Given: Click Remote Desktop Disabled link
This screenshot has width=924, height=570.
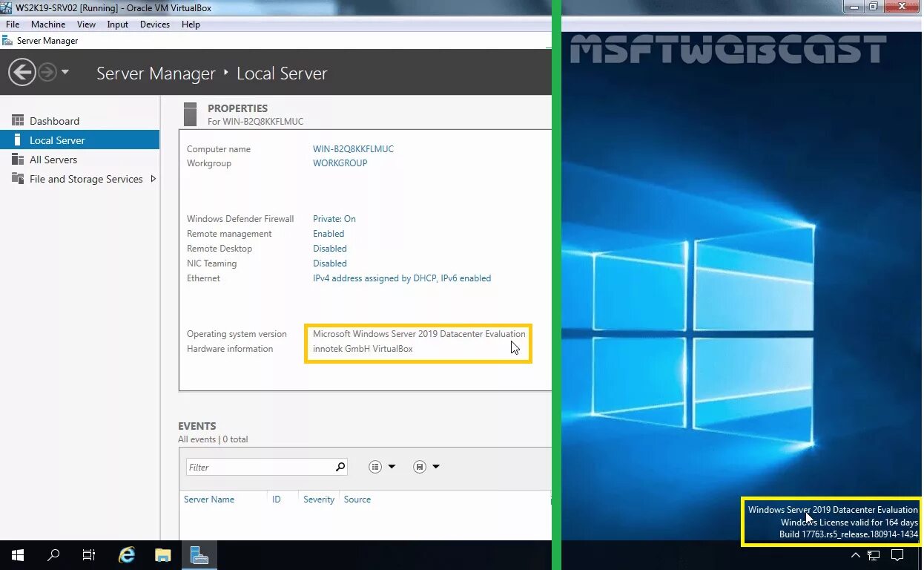Looking at the screenshot, I should coord(330,249).
